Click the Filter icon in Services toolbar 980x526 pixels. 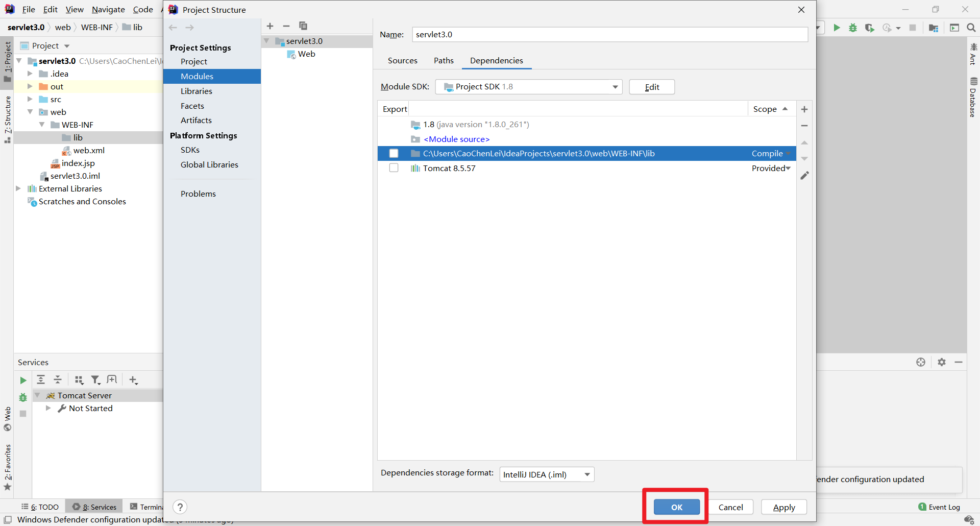click(95, 379)
